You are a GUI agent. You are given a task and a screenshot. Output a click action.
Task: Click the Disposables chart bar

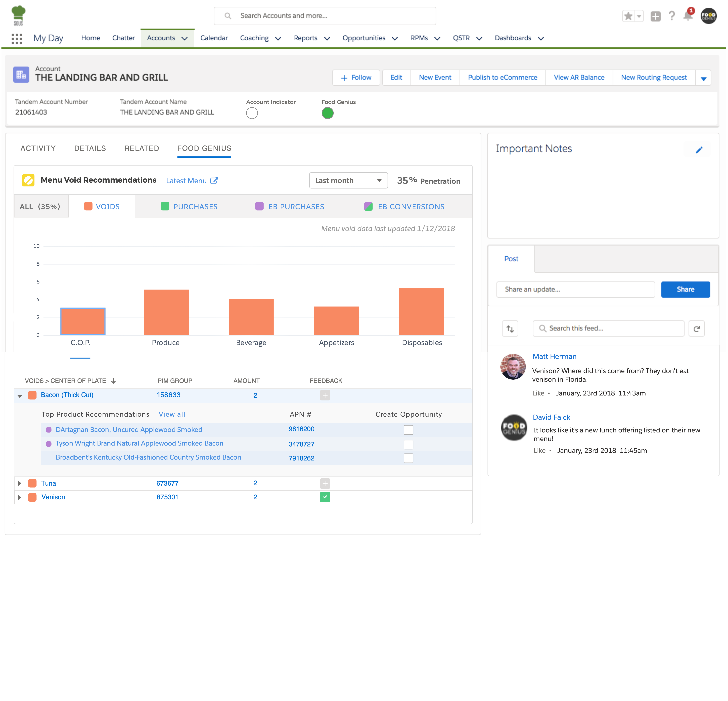click(x=422, y=312)
